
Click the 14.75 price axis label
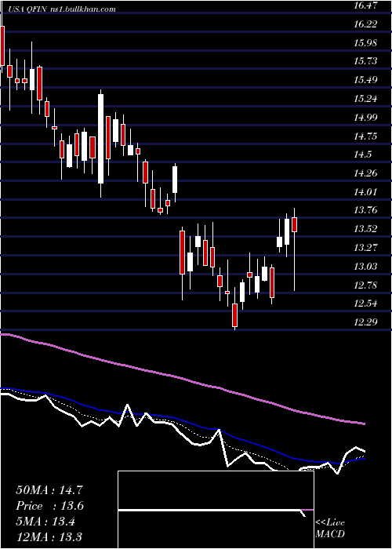pyautogui.click(x=366, y=136)
